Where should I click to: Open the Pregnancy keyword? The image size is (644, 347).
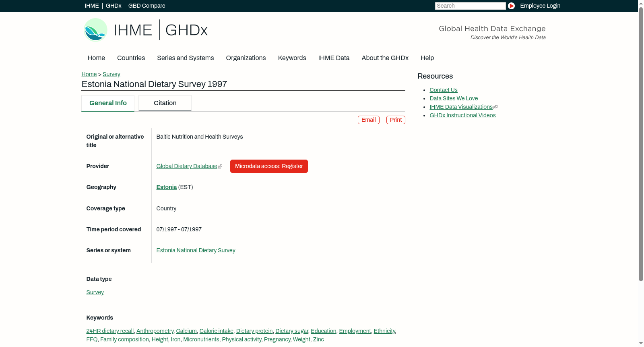pos(277,340)
